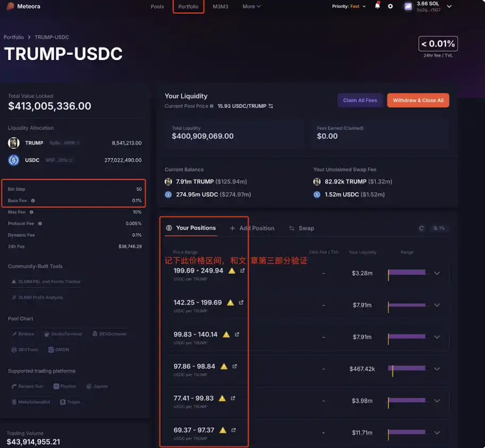Open external link for 199.69 - 249.94 position
Image resolution: width=485 pixels, height=448 pixels.
(x=242, y=271)
